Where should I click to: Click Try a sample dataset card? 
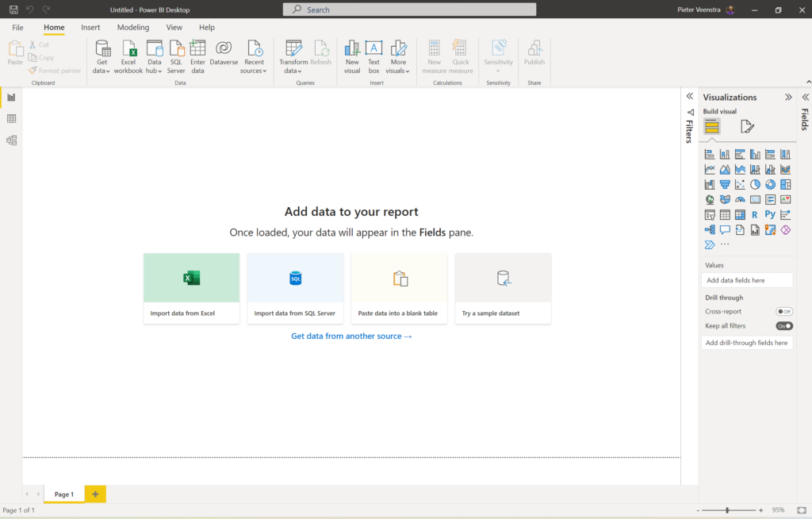click(503, 288)
